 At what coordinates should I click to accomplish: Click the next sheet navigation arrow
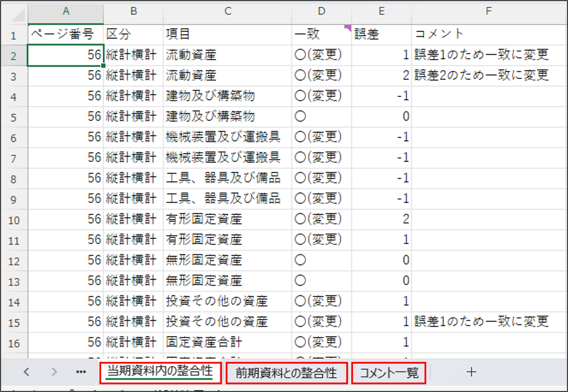coord(54,372)
